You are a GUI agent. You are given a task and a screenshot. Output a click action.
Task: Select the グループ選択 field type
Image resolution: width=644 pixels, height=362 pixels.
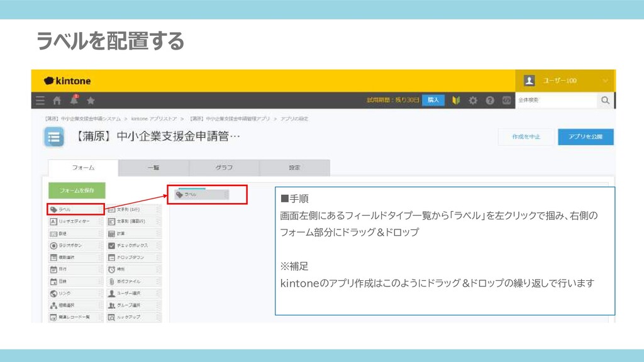click(x=134, y=305)
